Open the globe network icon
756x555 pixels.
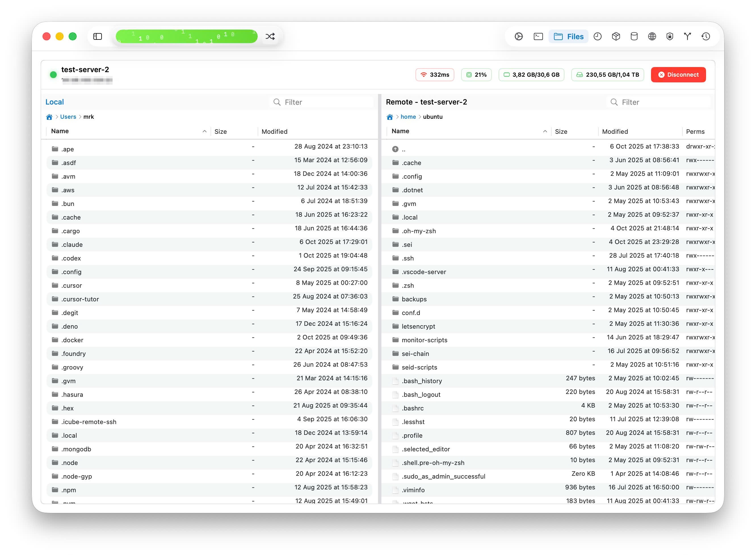click(652, 36)
